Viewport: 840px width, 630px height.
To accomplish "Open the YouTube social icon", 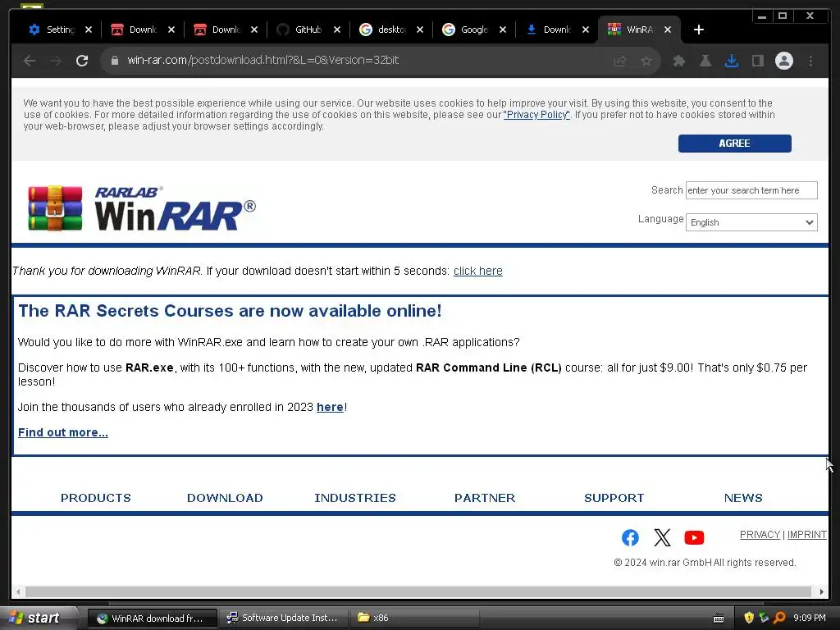I will [x=694, y=537].
